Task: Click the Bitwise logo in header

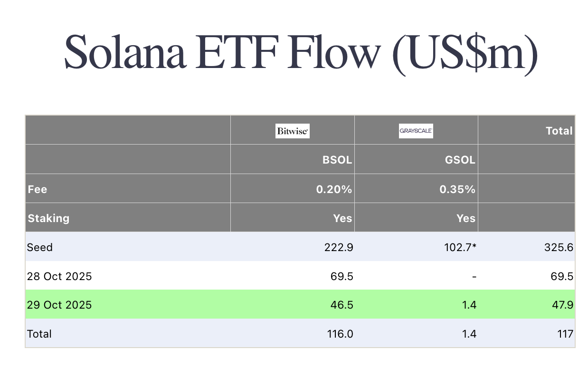Action: pos(293,131)
